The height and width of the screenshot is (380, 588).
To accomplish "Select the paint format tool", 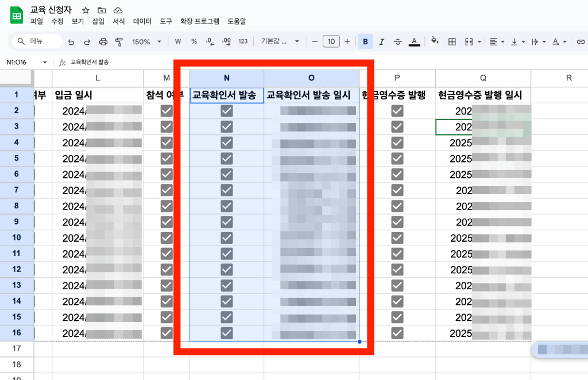I will tap(119, 42).
